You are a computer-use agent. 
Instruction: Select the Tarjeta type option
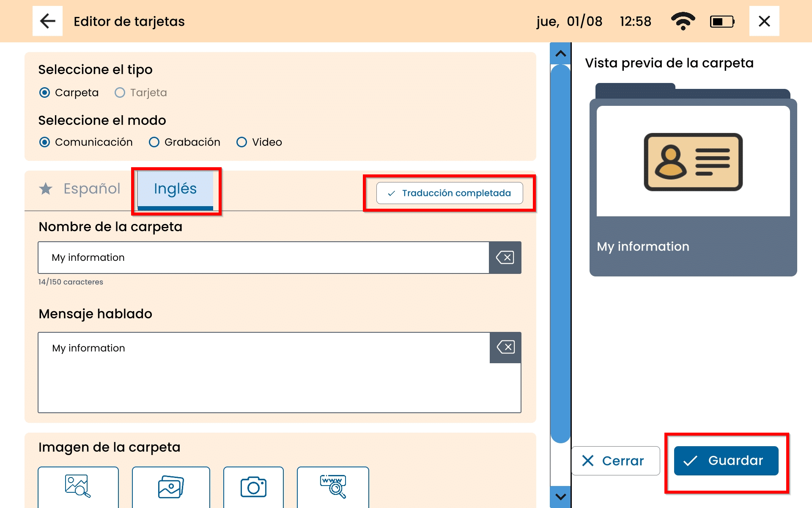pyautogui.click(x=120, y=93)
